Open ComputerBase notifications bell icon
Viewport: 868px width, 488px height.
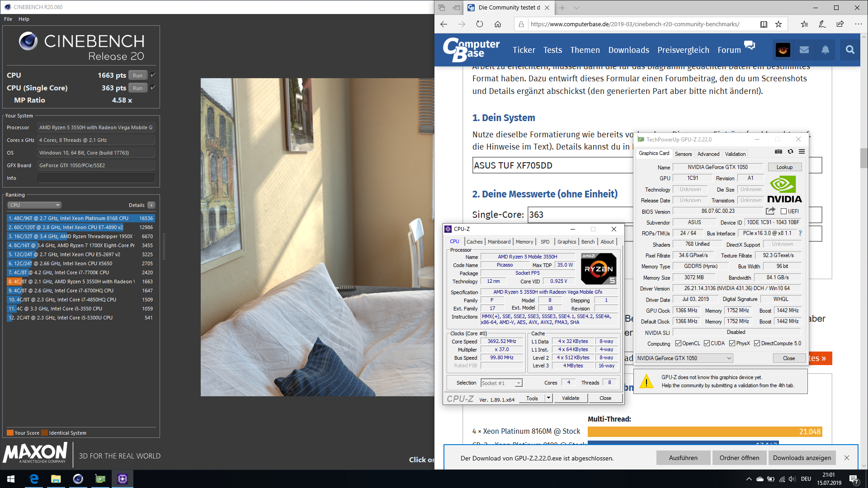click(x=825, y=50)
